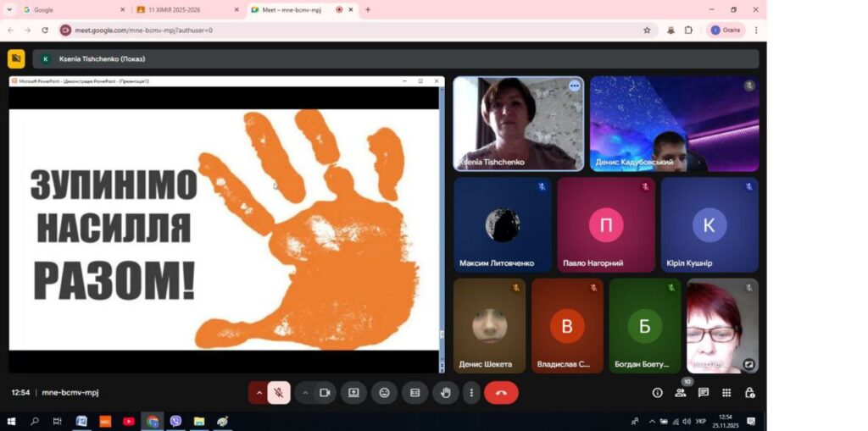Viewport: 868px width, 431px height.
Task: Open the emoji reactions button
Action: pos(384,393)
